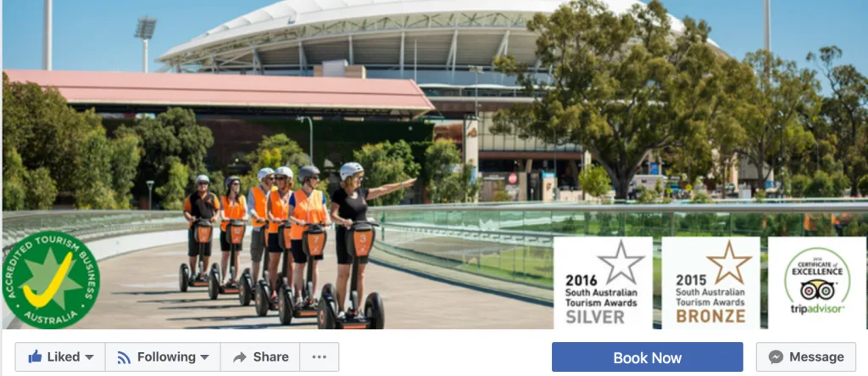Click the thumbs-up icon on Liked button
Image resolution: width=868 pixels, height=376 pixels.
pyautogui.click(x=35, y=356)
